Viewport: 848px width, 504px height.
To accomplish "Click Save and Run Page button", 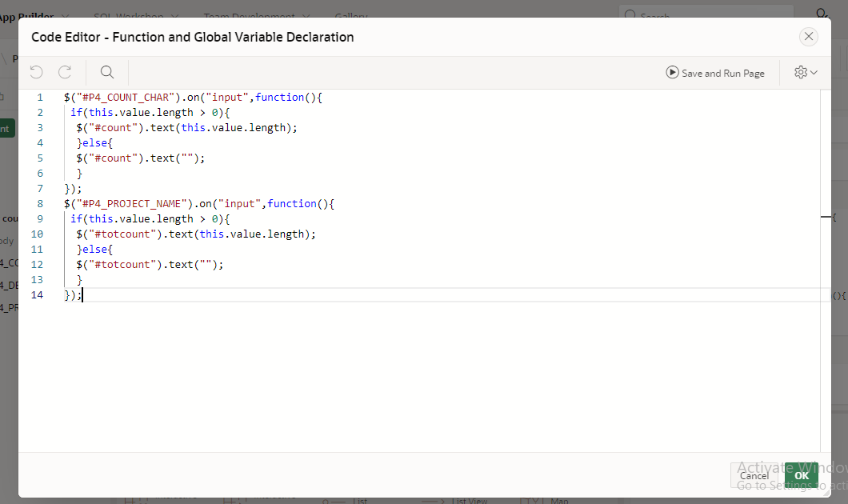I will point(715,73).
